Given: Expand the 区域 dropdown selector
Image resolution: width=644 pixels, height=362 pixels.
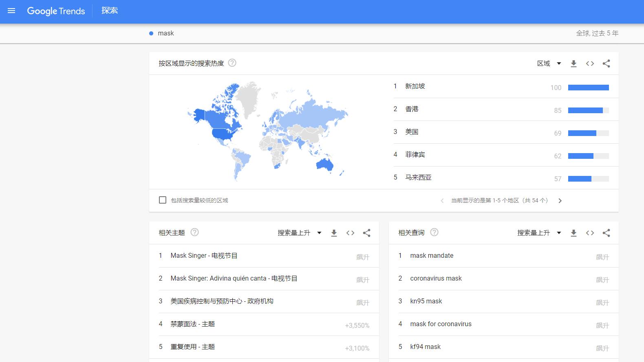Looking at the screenshot, I should pyautogui.click(x=549, y=64).
